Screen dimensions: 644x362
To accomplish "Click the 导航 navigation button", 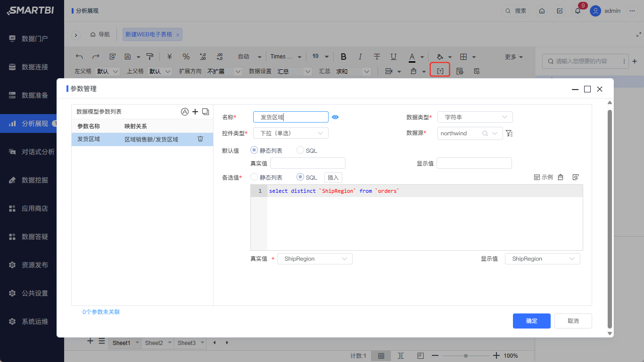I will (x=100, y=34).
